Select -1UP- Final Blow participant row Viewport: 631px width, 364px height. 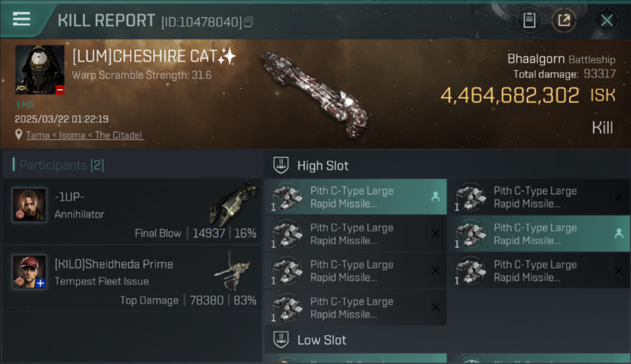coord(132,212)
